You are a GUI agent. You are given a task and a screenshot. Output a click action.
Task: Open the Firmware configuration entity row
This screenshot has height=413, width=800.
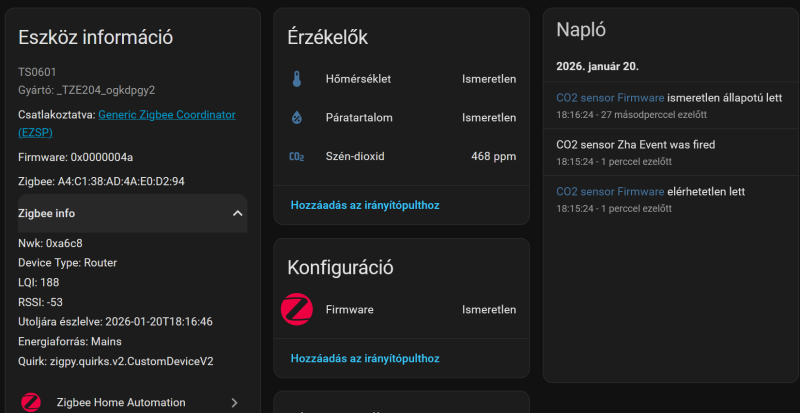pos(400,310)
